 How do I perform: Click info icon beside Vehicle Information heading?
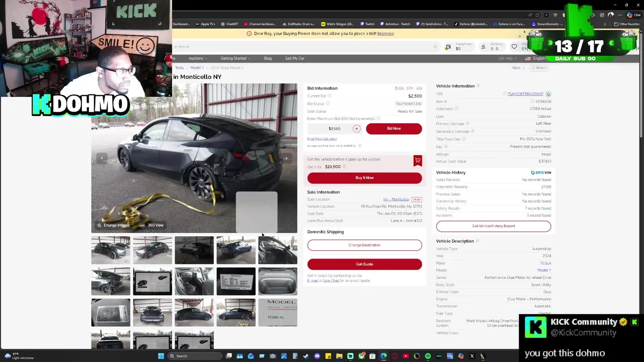click(x=478, y=86)
